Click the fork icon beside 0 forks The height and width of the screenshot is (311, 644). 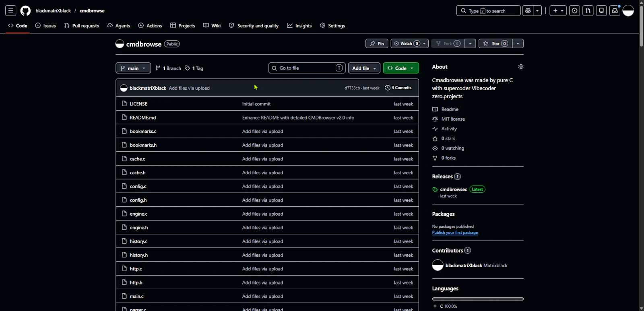[435, 158]
